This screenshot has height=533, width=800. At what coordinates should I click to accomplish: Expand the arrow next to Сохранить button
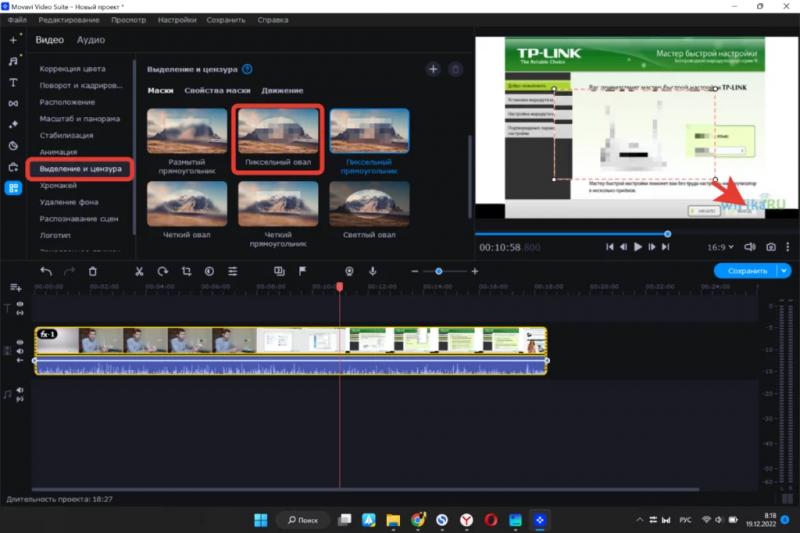point(783,271)
